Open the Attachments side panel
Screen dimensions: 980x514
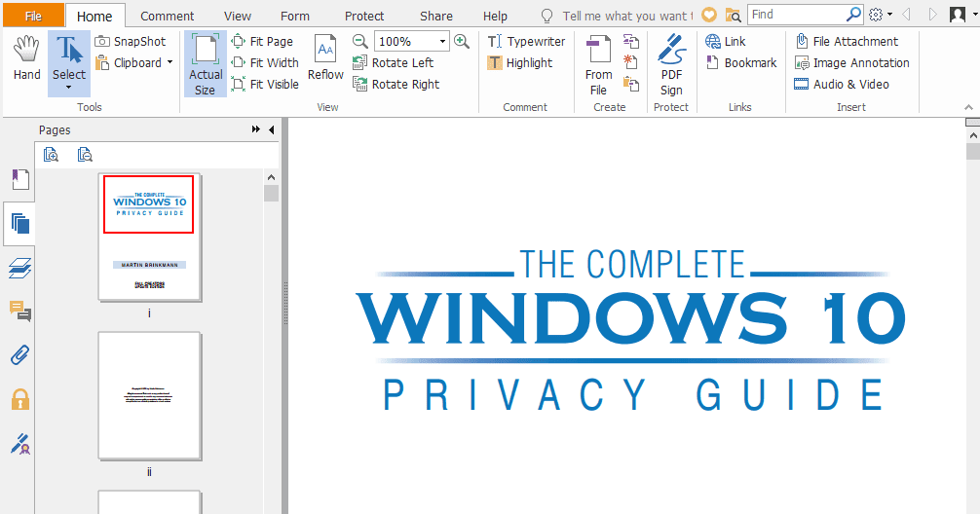point(20,354)
